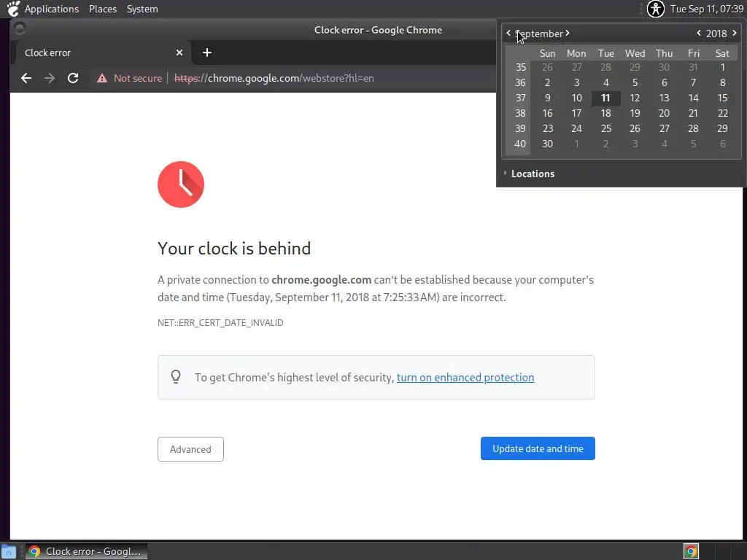747x560 pixels.
Task: Click Update date and time button
Action: tap(538, 448)
